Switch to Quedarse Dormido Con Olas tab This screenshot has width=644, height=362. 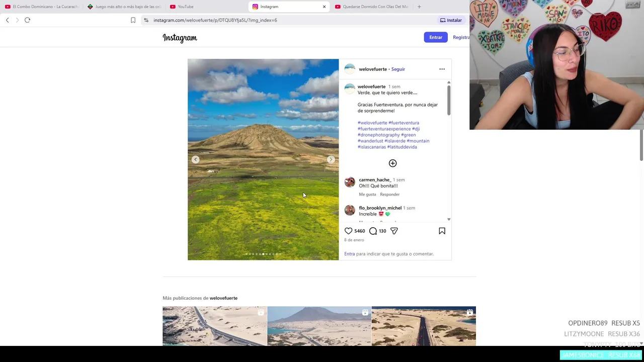(371, 7)
